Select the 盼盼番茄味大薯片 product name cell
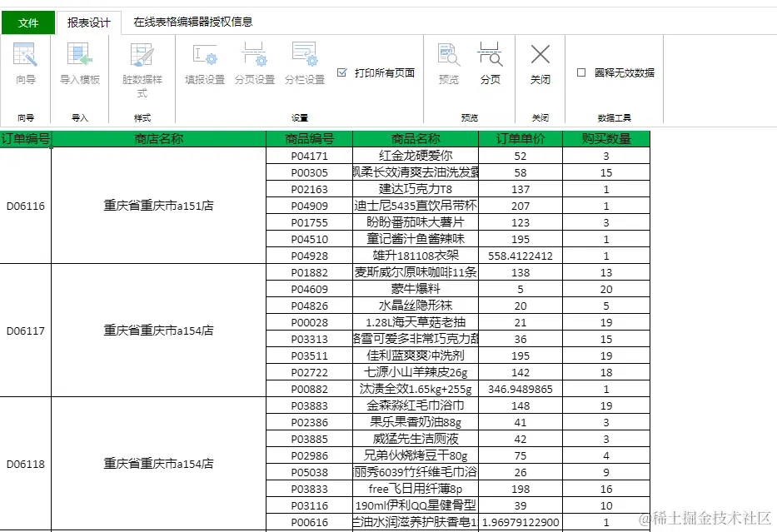This screenshot has height=532, width=777. pyautogui.click(x=416, y=222)
